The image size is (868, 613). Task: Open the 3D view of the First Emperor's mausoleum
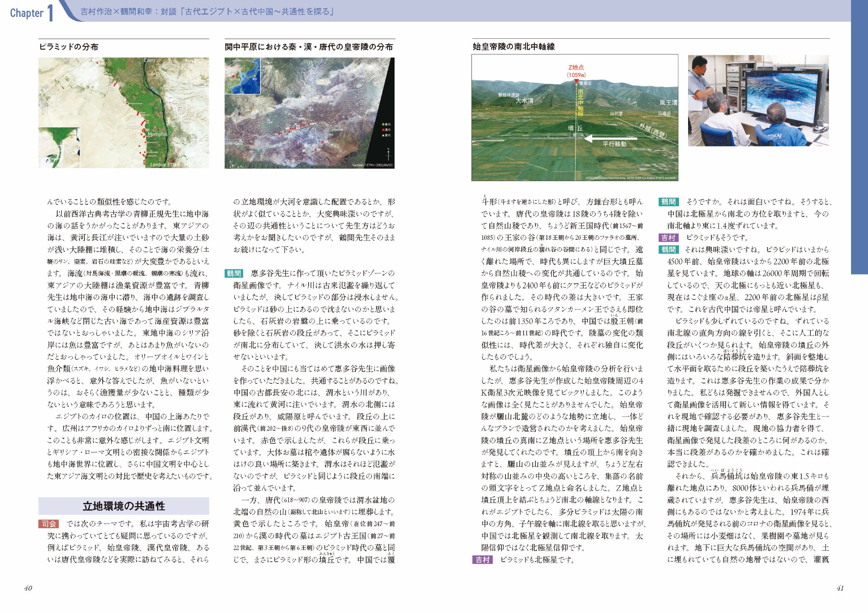pyautogui.click(x=575, y=118)
